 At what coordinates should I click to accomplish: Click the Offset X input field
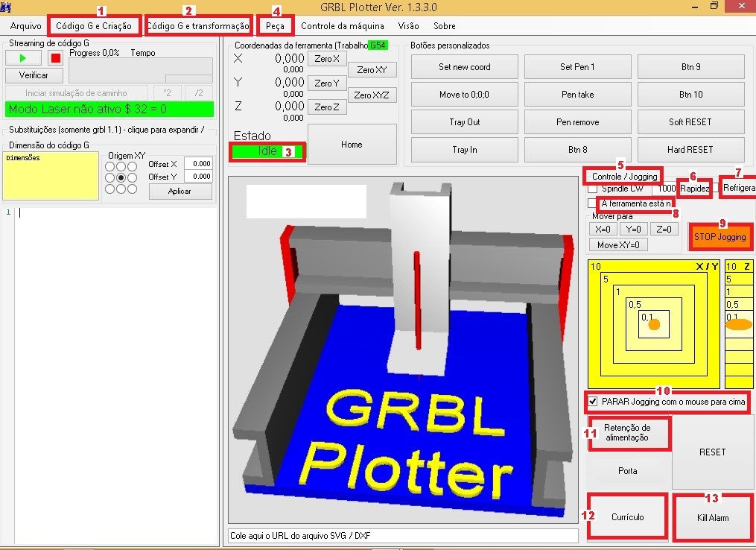(198, 164)
